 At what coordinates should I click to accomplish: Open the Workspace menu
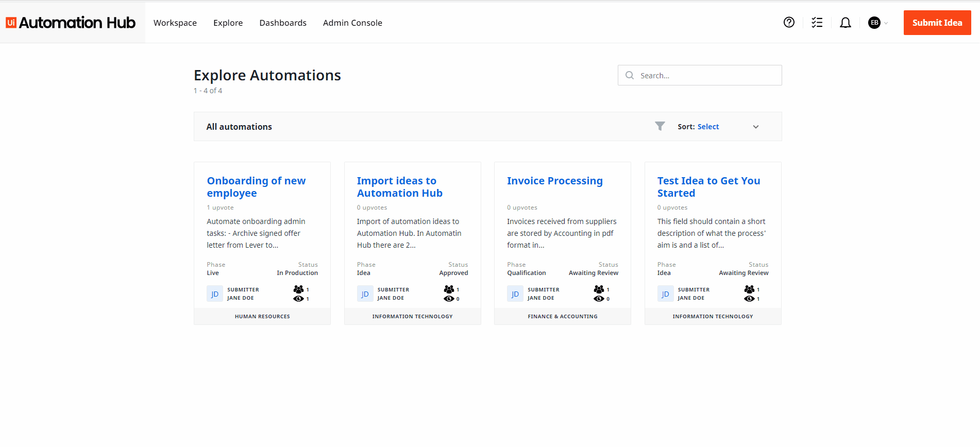click(x=175, y=23)
